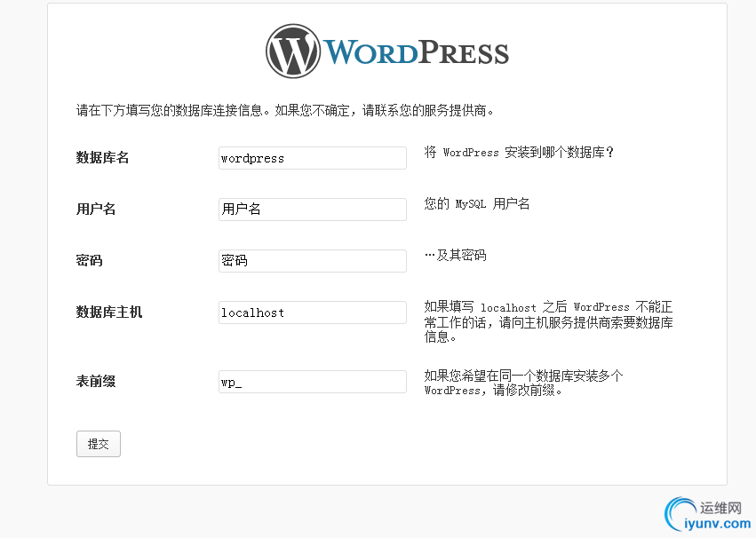Select the 密码 password input box
The image size is (756, 538).
click(313, 261)
